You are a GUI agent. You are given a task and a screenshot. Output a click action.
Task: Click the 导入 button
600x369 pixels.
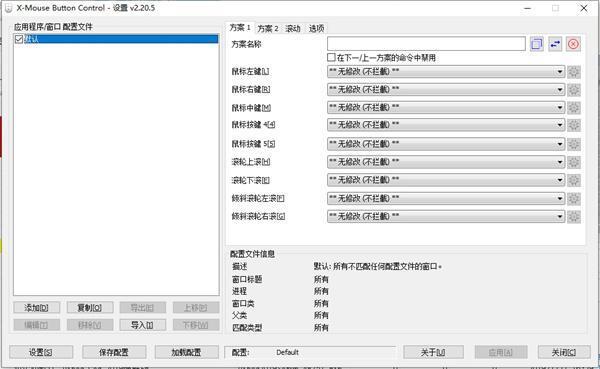click(x=142, y=325)
